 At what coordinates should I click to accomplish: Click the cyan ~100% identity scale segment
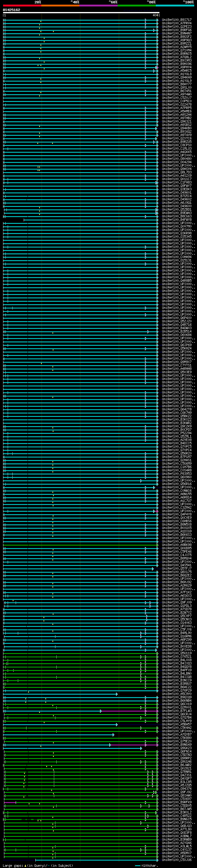click(x=175, y=6)
